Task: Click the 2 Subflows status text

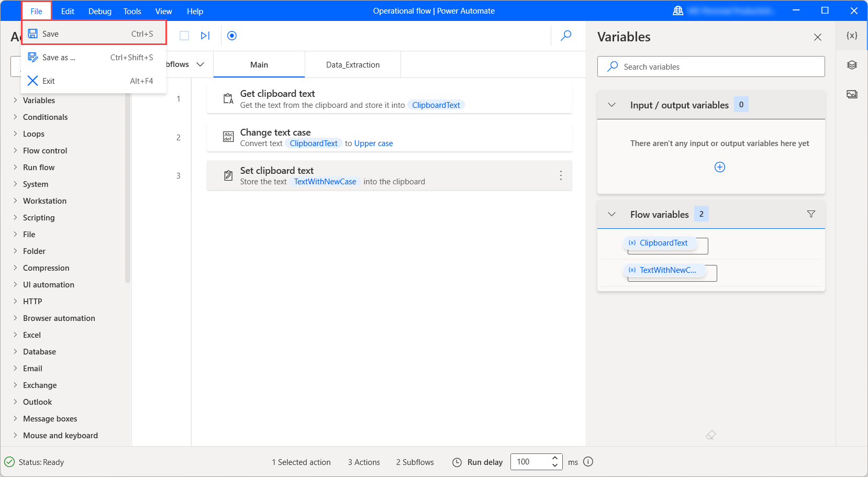Action: (415, 462)
